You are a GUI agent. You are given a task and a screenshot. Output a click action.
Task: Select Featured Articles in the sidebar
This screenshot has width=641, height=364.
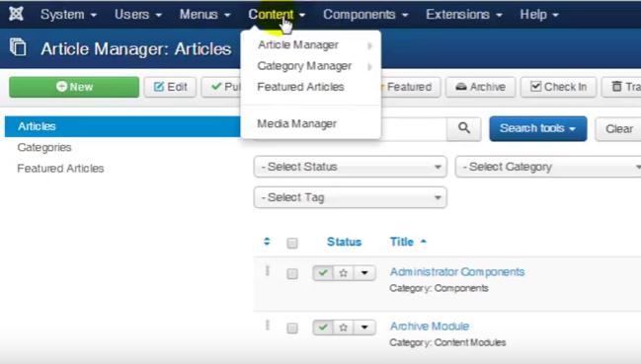60,168
